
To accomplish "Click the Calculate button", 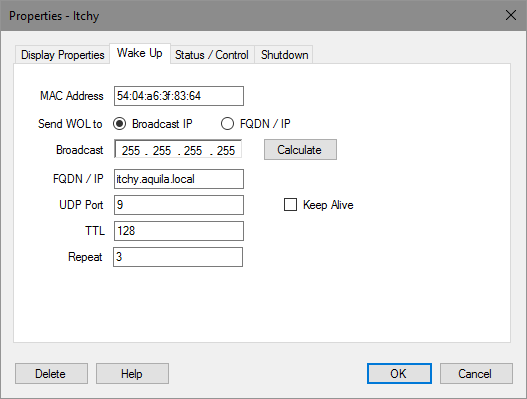I will [x=300, y=150].
